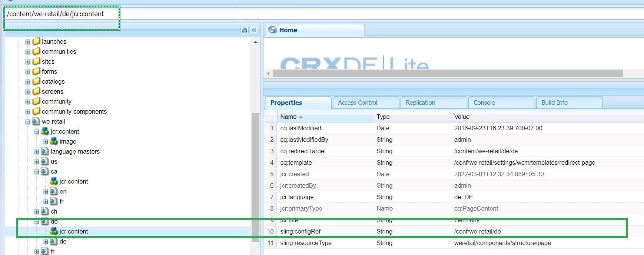644x255 pixels.
Task: Click the ch page node icon
Action: (x=45, y=211)
